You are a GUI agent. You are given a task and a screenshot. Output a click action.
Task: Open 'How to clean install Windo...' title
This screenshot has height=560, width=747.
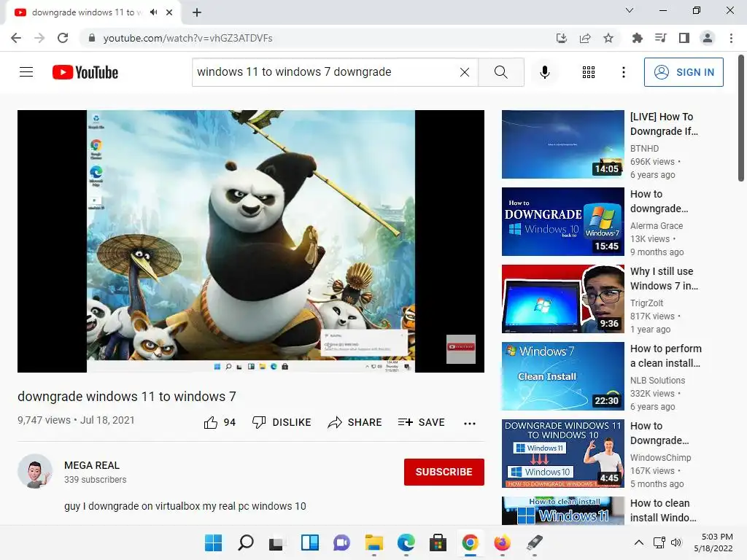(x=662, y=510)
